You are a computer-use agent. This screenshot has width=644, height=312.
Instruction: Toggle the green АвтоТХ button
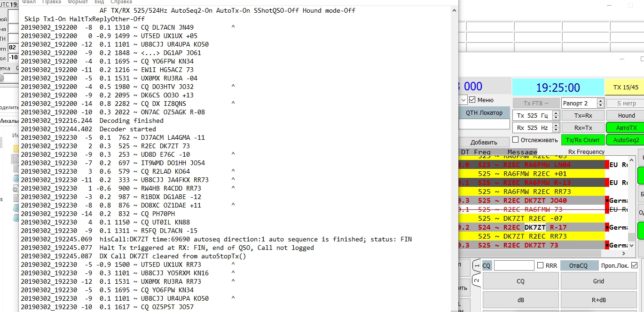[x=625, y=128]
